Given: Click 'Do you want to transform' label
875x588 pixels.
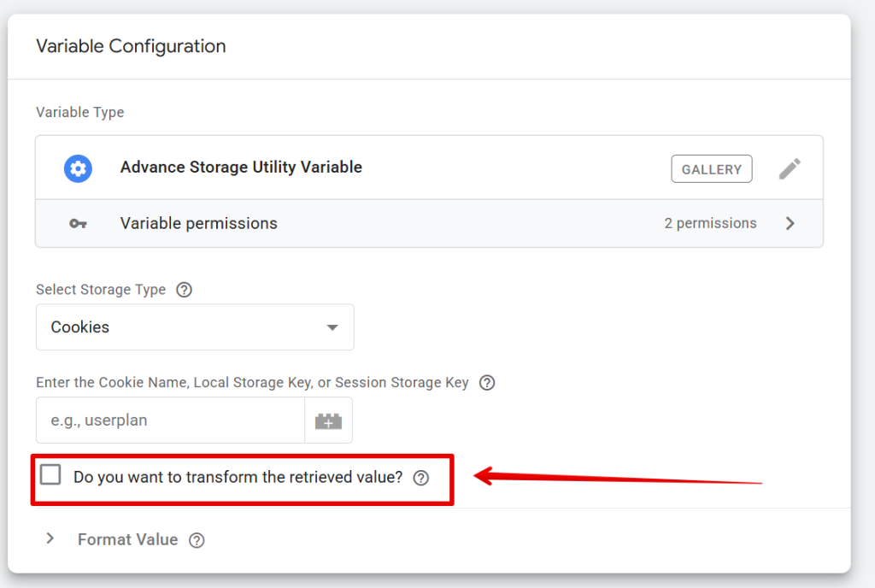Looking at the screenshot, I should 238,478.
